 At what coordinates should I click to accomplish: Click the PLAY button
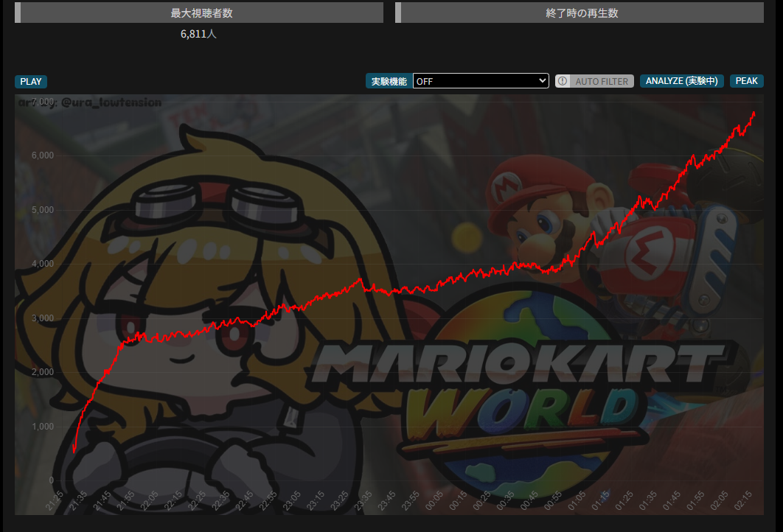coord(31,81)
